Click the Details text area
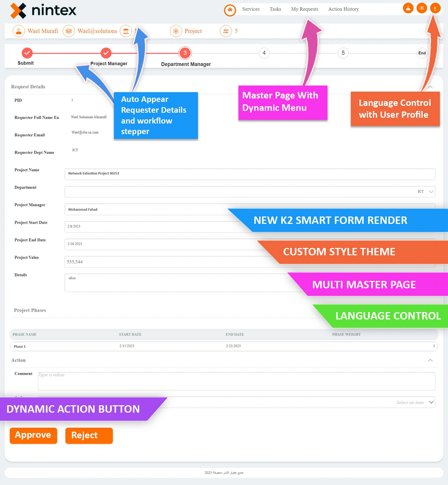448x485 pixels. click(x=250, y=283)
